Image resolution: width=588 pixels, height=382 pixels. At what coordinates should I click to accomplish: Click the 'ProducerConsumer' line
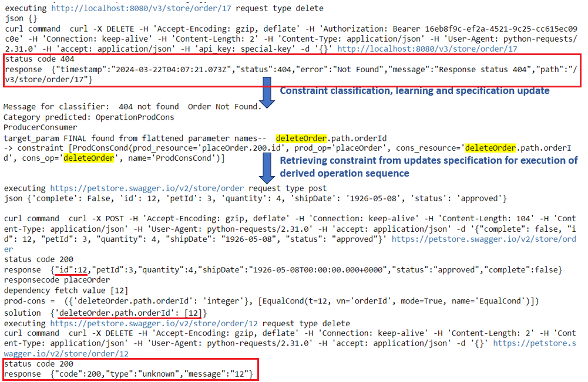pyautogui.click(x=41, y=127)
